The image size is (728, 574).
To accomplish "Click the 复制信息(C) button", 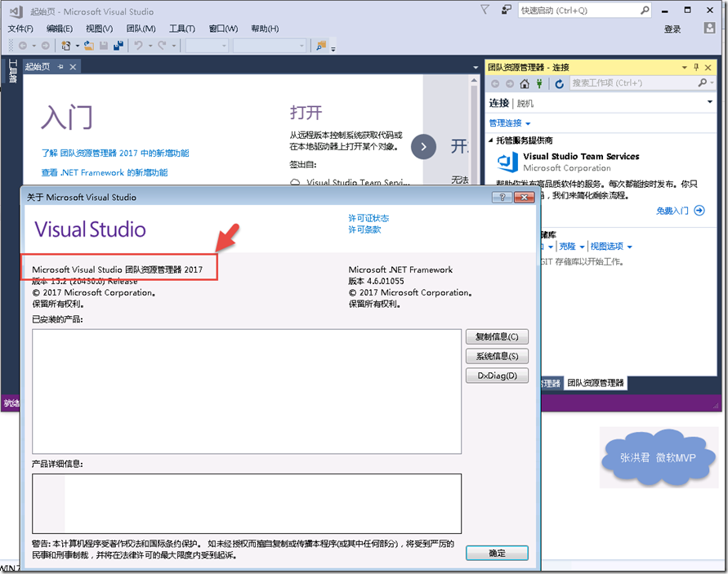I will [497, 336].
